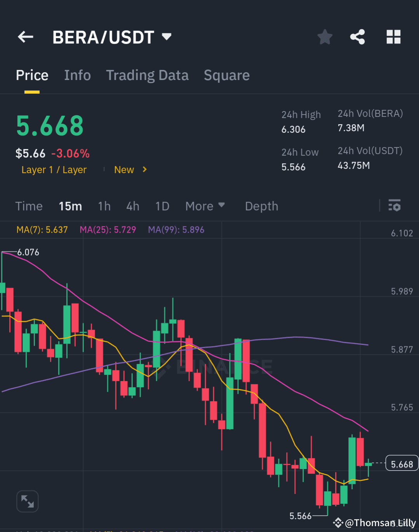Tap the Layer 1 / Layer category link
The height and width of the screenshot is (532, 419).
click(x=54, y=170)
